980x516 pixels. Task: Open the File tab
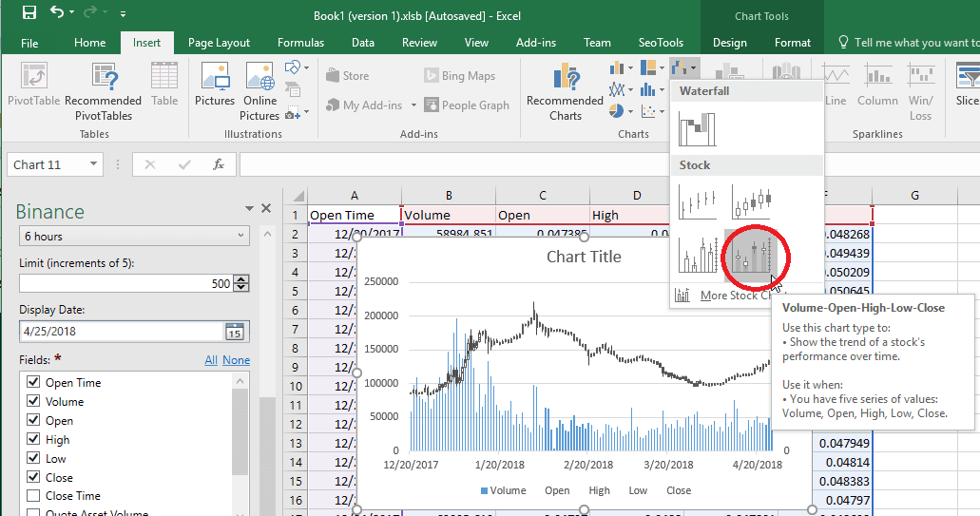tap(29, 43)
